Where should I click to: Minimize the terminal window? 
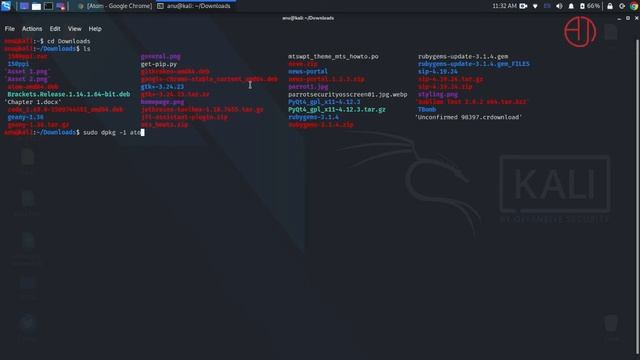(619, 18)
